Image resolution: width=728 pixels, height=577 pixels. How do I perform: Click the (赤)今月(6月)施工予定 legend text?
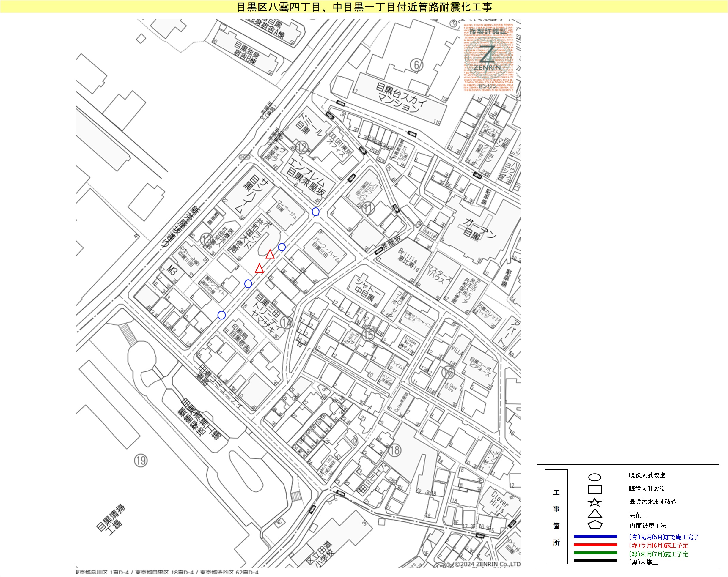click(x=658, y=545)
